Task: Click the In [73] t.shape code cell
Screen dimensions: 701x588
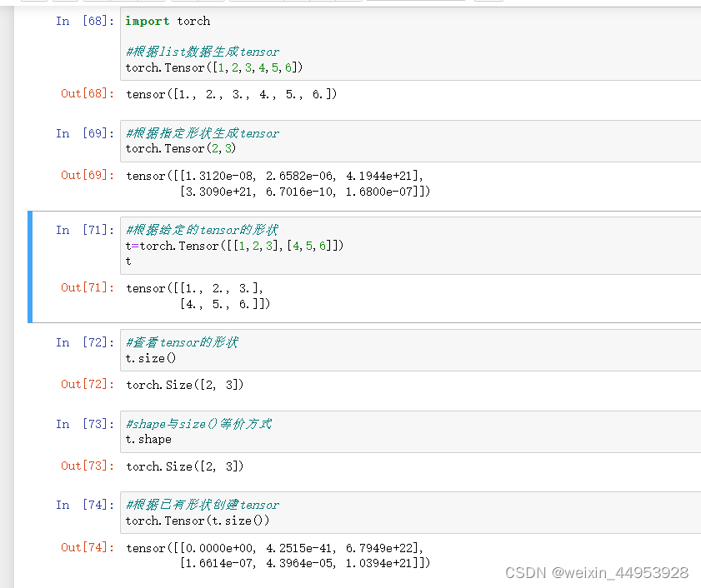Action: coord(410,431)
